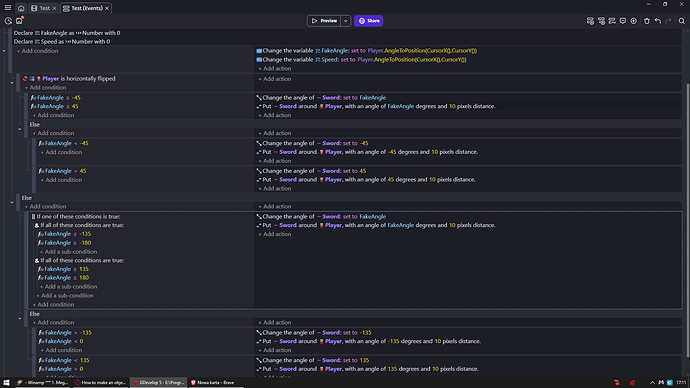Open the hamburger main menu
Viewport: 690px width, 388px height.
8,7
